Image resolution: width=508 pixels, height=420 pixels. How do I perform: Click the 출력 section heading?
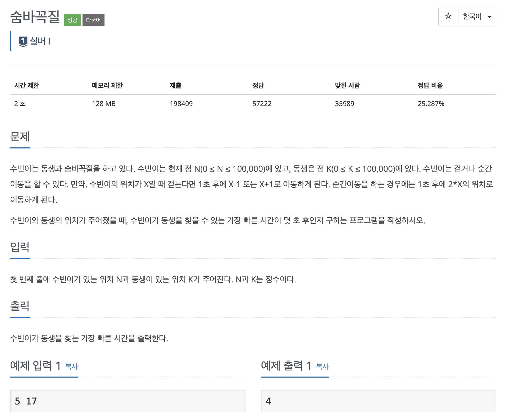tap(20, 306)
